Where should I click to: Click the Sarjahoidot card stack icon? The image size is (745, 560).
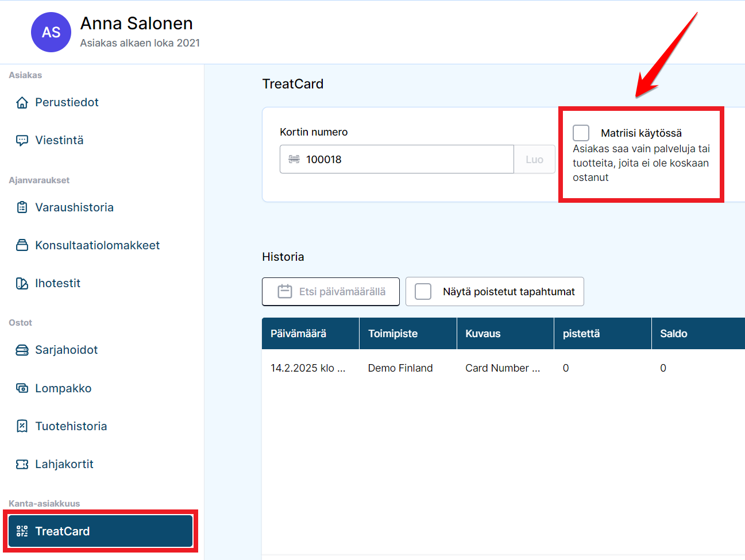(22, 350)
